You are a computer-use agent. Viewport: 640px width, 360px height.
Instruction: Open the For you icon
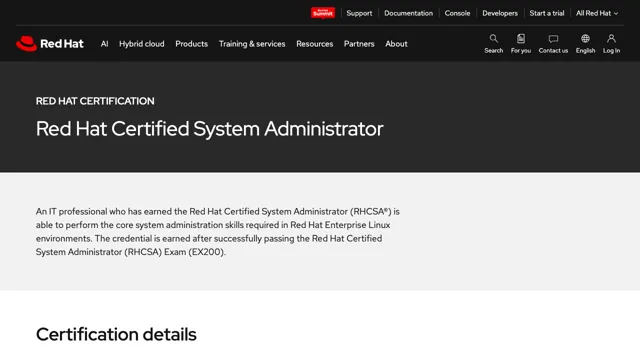pyautogui.click(x=521, y=38)
